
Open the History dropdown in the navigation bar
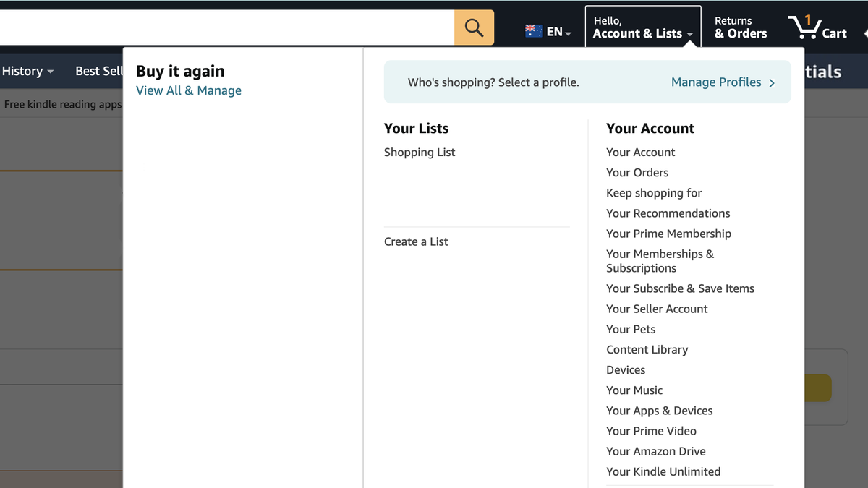[27, 71]
